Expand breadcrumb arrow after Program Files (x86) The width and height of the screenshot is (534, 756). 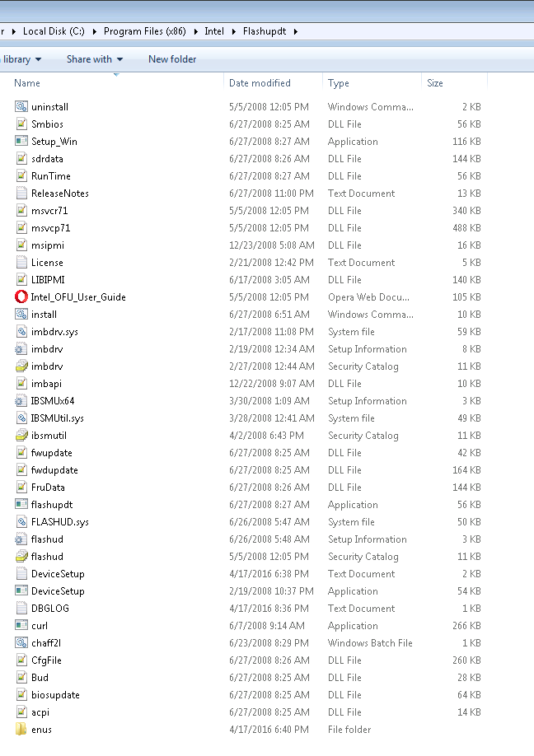point(196,31)
